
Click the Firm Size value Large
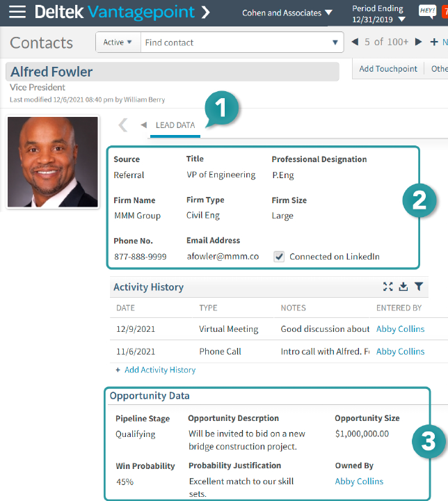click(x=282, y=216)
